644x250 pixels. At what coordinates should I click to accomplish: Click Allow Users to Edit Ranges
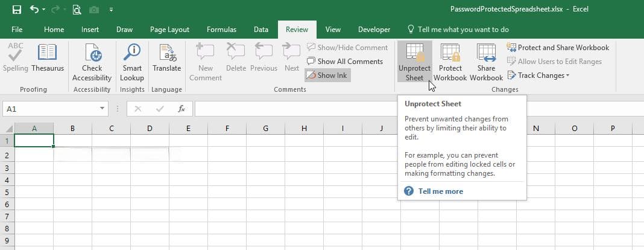pyautogui.click(x=554, y=61)
